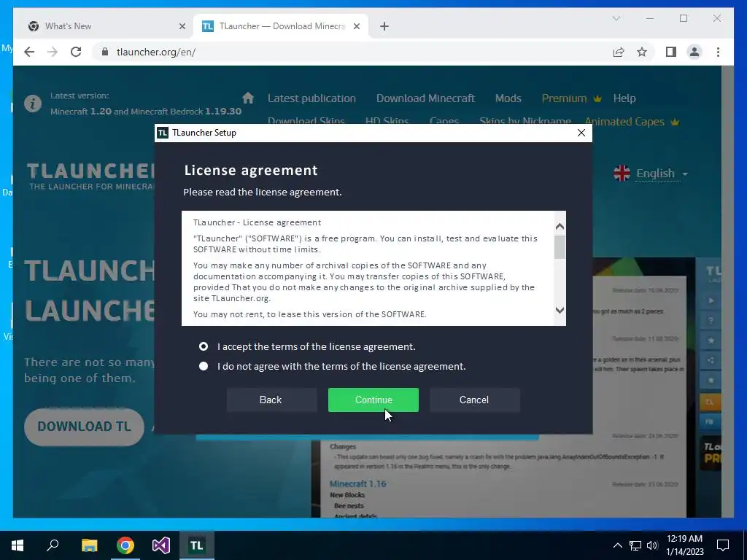Viewport: 747px width, 560px height.
Task: Expand the tab search chevron
Action: click(x=616, y=18)
